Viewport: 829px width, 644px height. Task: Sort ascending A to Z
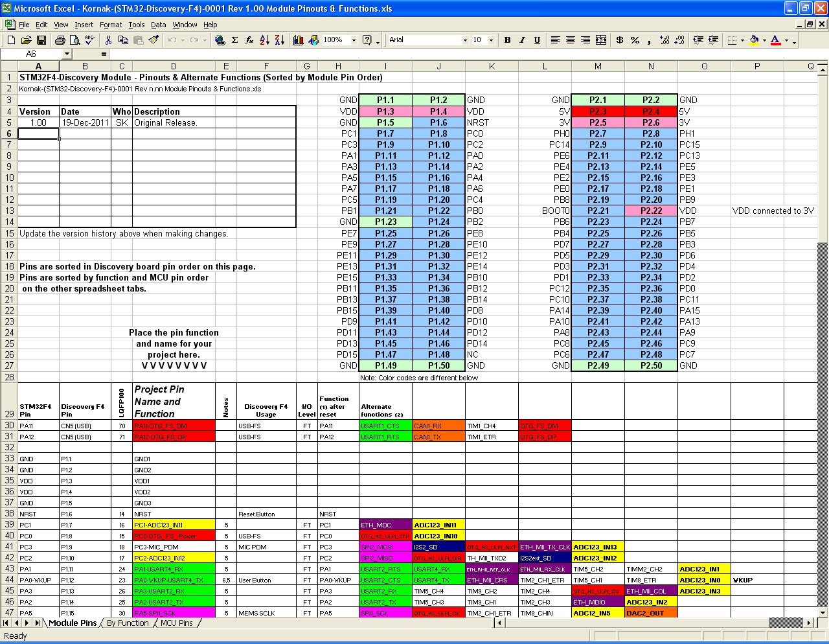click(x=264, y=40)
